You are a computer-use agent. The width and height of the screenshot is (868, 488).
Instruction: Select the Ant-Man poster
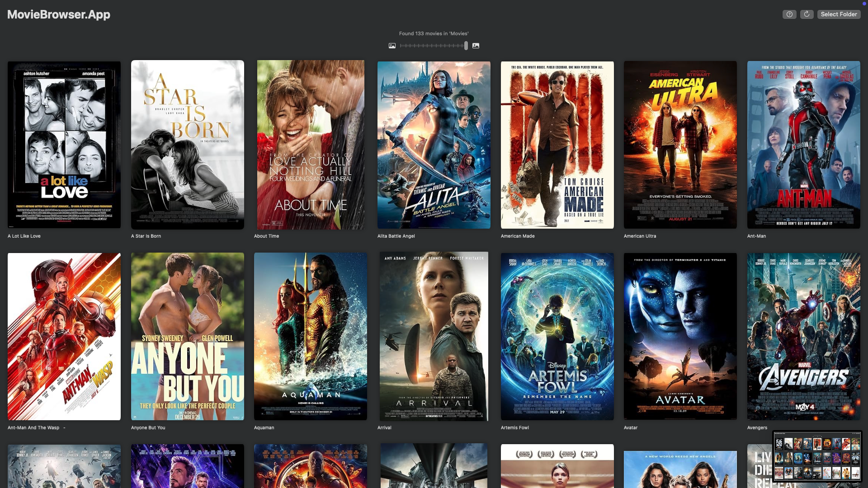point(804,145)
